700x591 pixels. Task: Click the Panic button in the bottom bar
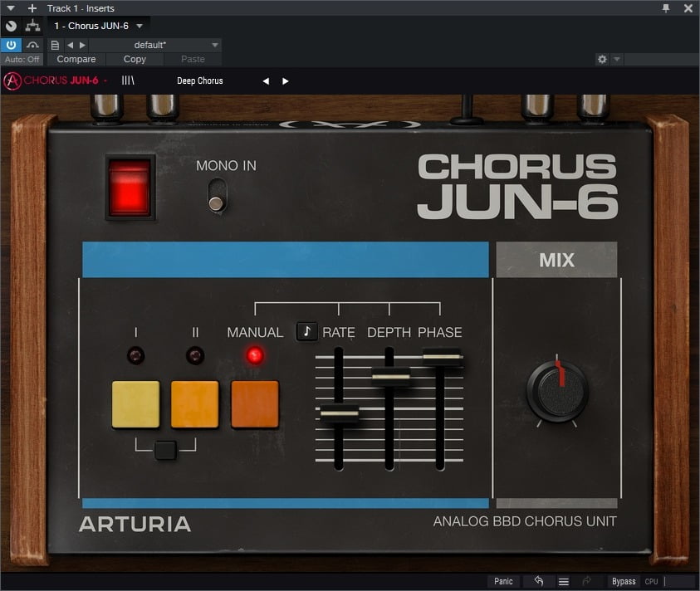pos(503,581)
